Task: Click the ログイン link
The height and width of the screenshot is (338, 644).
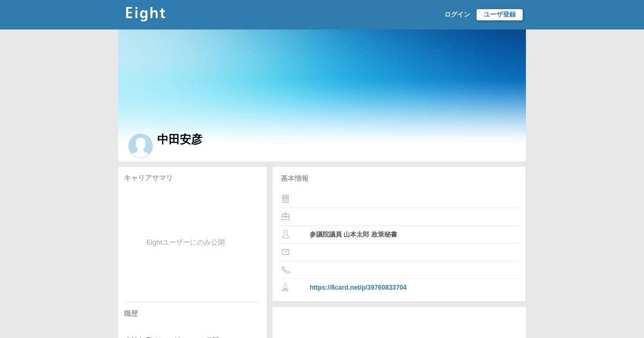Action: [x=457, y=14]
